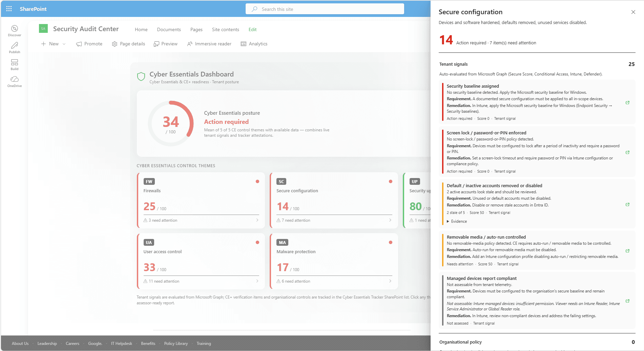Click the SC badge on Secure configuration card
Viewport: 644px width, 351px height.
[x=281, y=181]
